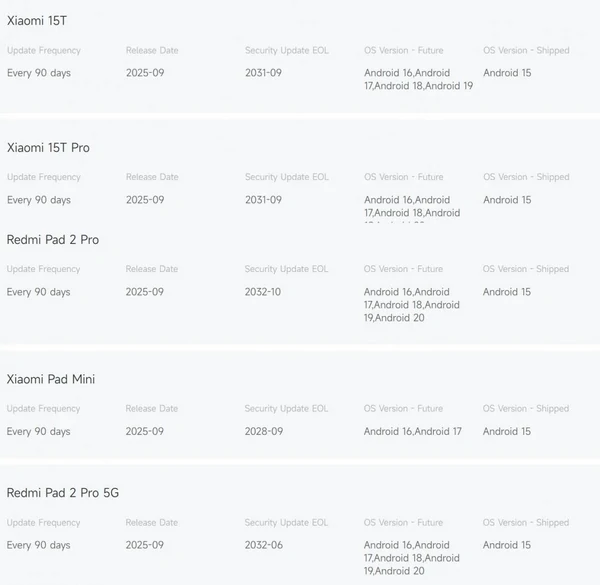Click the Xiaomi Pad Mini device title

(x=51, y=380)
